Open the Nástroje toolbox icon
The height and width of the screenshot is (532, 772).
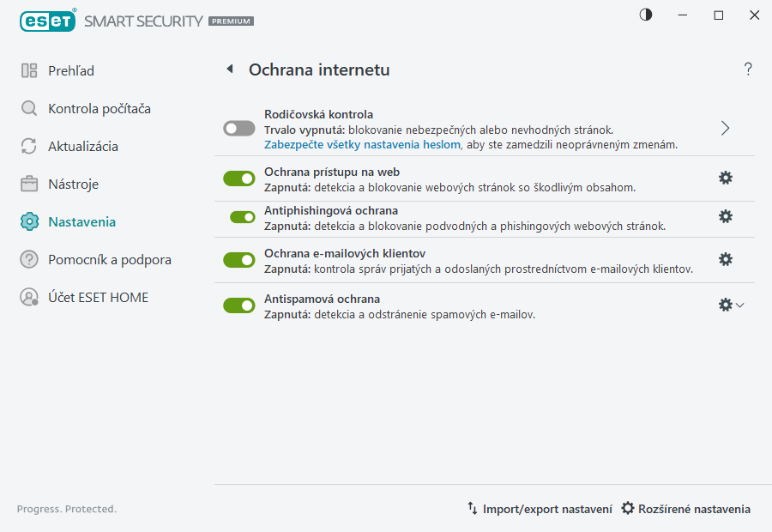pyautogui.click(x=27, y=184)
